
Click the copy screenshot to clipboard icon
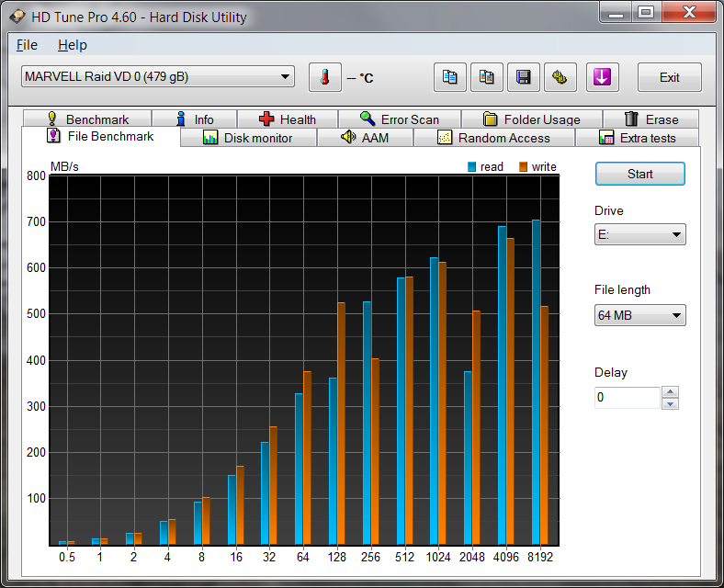coord(487,77)
